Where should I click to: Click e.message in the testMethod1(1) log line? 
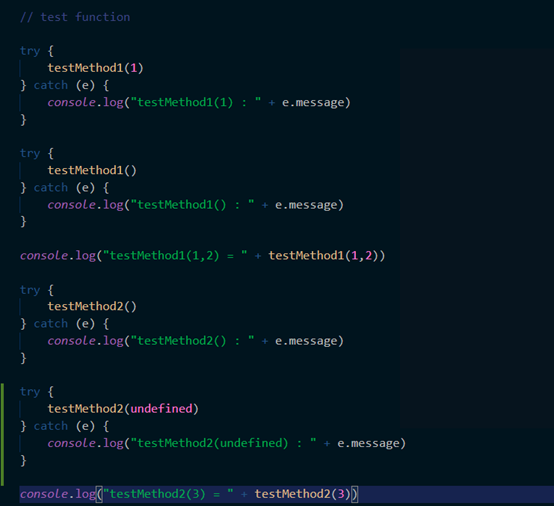pos(313,103)
